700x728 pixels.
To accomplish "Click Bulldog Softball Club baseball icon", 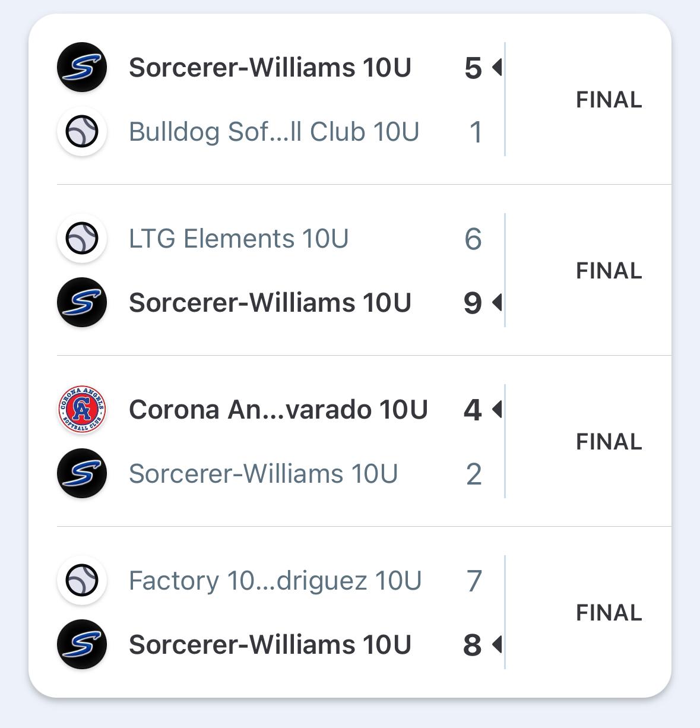I will pos(82,131).
